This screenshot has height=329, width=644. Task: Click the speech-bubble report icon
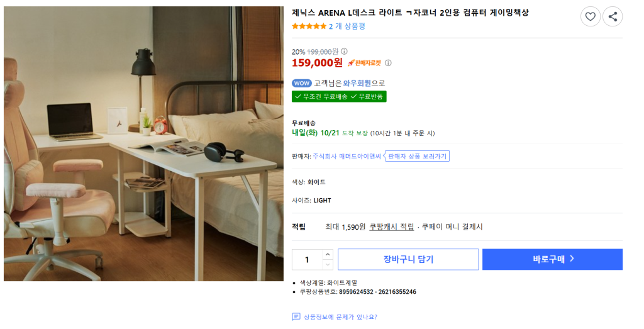point(296,317)
